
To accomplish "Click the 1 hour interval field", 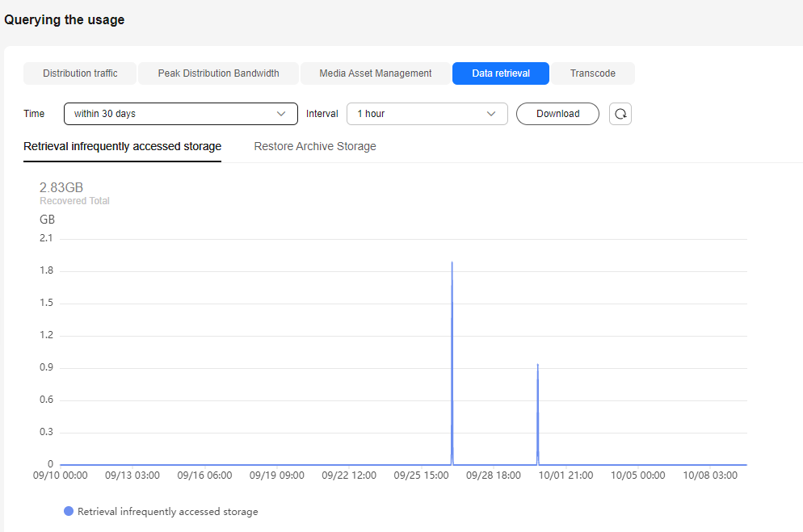I will 427,114.
